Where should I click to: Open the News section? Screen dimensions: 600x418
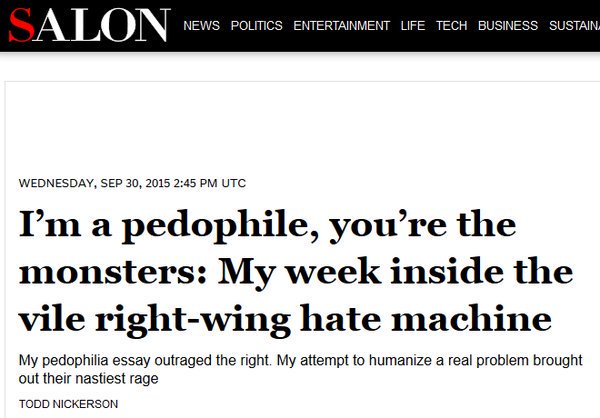tap(202, 25)
